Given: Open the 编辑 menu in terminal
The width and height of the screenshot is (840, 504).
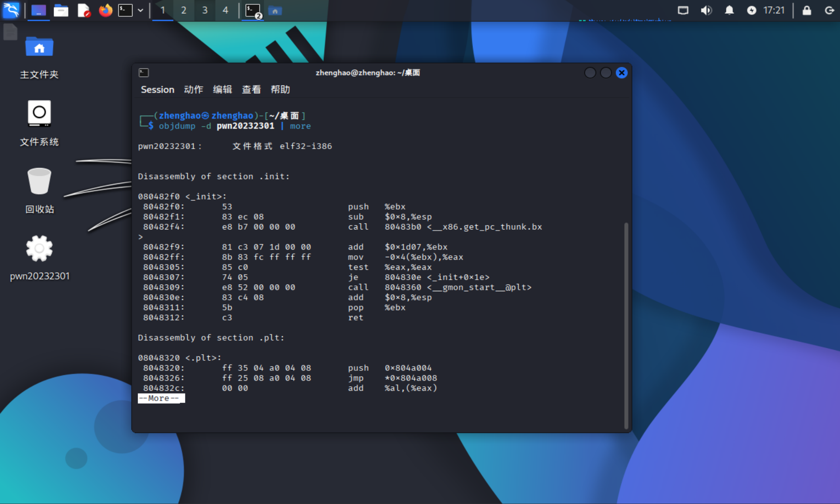Looking at the screenshot, I should tap(222, 90).
